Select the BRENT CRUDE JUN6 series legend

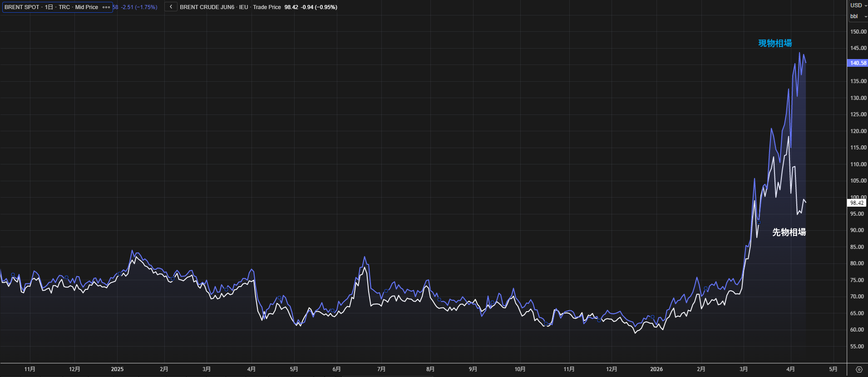click(x=230, y=7)
